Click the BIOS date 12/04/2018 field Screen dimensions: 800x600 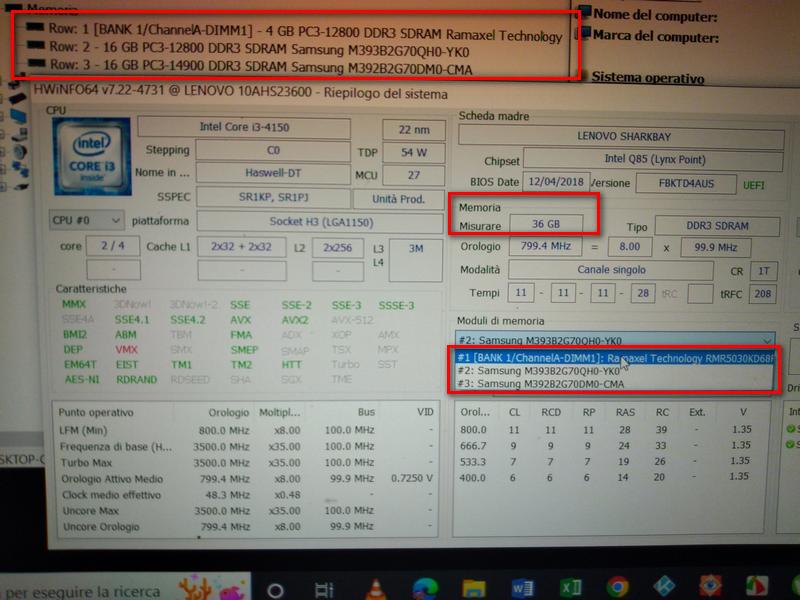click(556, 181)
